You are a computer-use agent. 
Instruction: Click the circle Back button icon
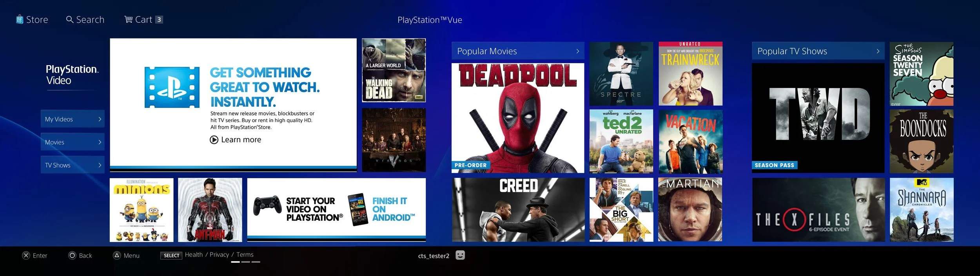click(72, 256)
